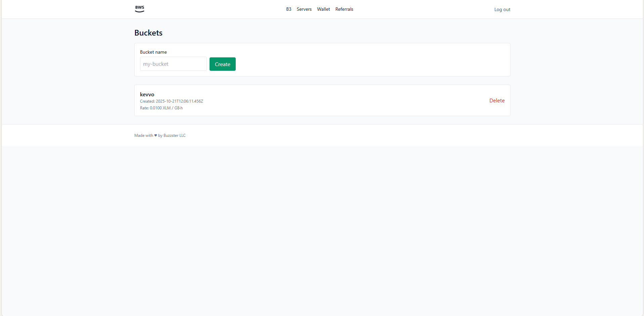The image size is (644, 316).
Task: Open the B3 service from the navbar
Action: [288, 9]
